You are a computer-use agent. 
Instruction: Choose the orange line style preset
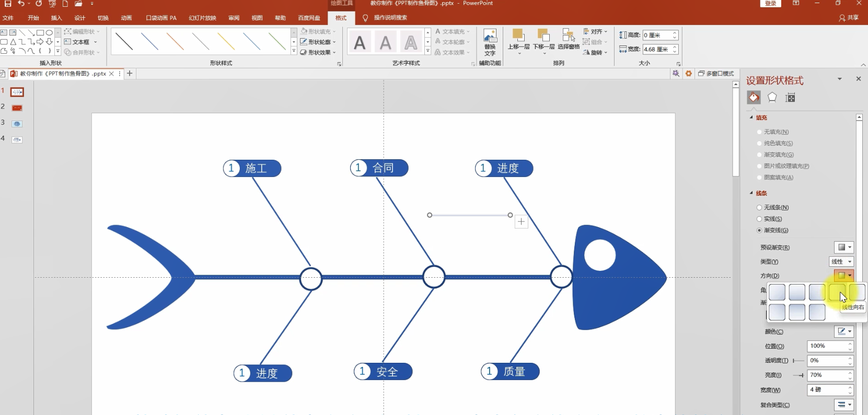175,41
